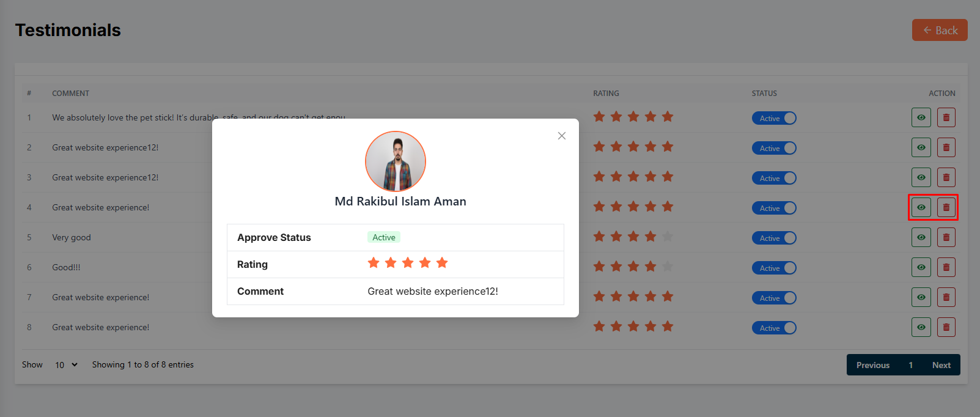
Task: Delete the row 8 testimonial
Action: pos(946,327)
